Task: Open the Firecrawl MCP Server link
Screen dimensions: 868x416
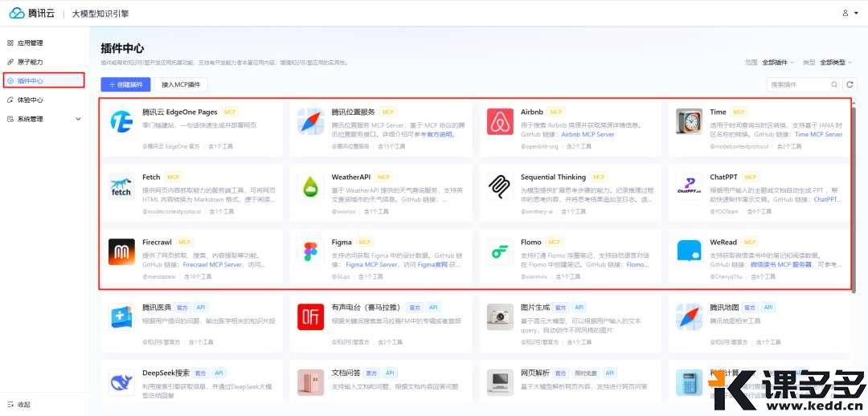Action: coord(212,265)
